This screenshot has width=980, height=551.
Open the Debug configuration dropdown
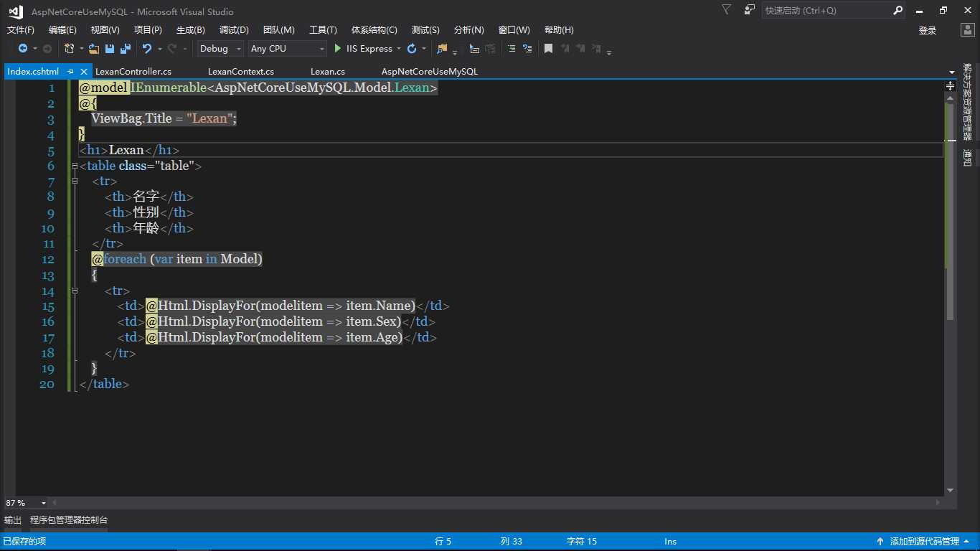220,48
